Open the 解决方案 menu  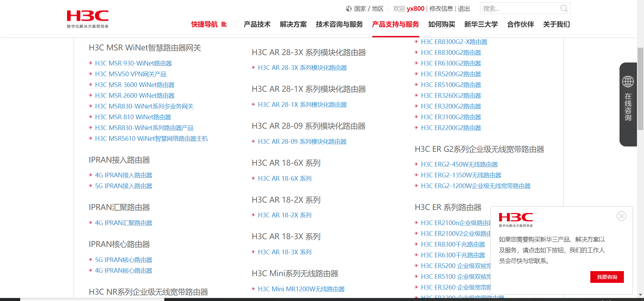[x=293, y=25]
